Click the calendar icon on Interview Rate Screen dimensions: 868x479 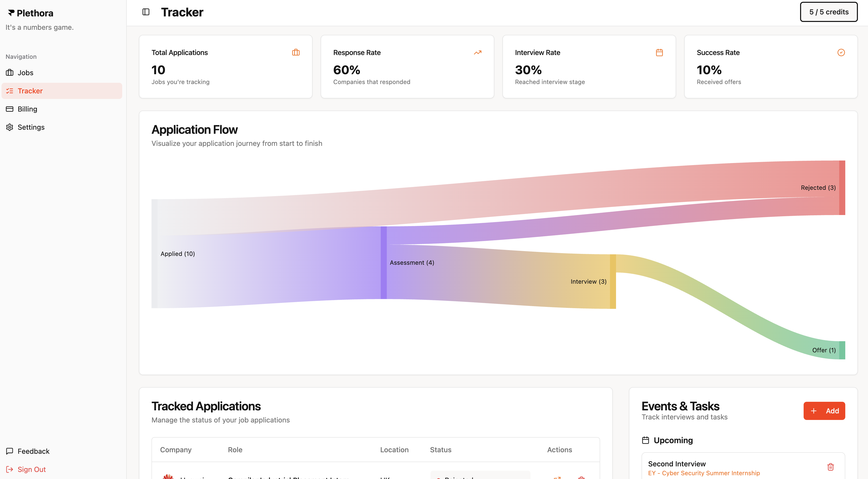(659, 52)
